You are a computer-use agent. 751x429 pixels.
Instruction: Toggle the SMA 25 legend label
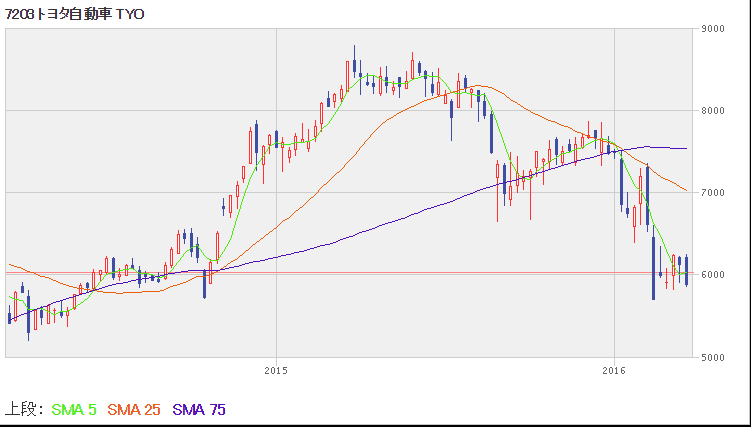tap(135, 409)
